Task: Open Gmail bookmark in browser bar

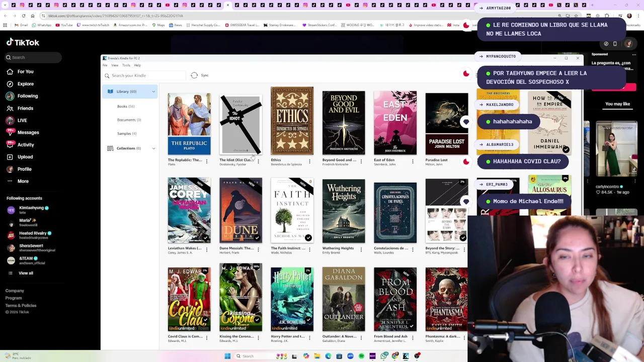Action: point(21,25)
